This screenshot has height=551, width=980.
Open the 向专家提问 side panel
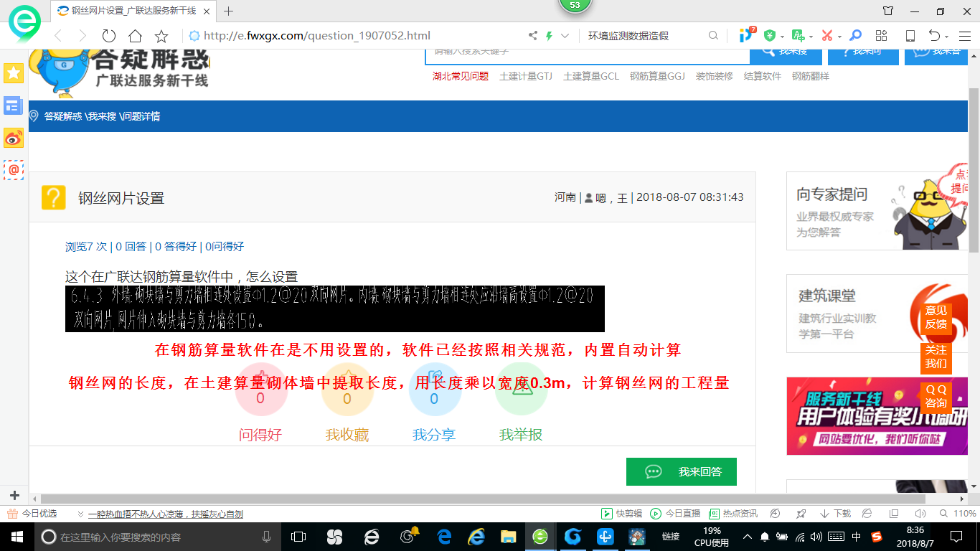point(877,211)
